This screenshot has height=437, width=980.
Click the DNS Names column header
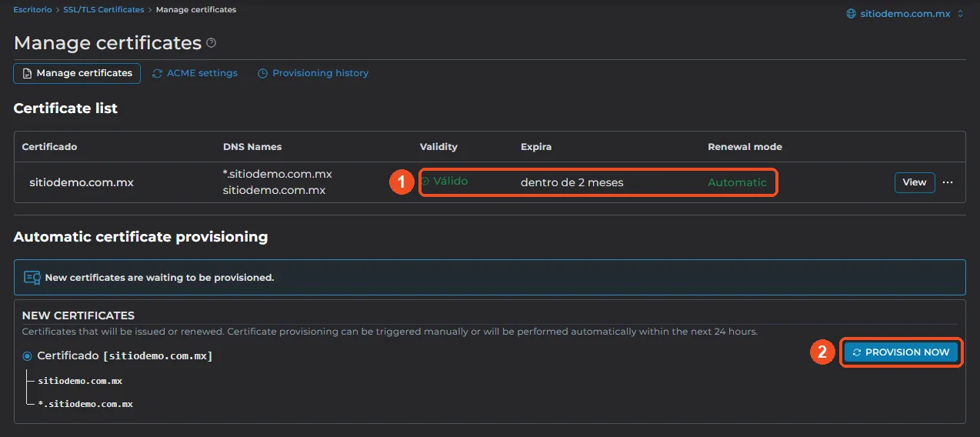coord(252,146)
